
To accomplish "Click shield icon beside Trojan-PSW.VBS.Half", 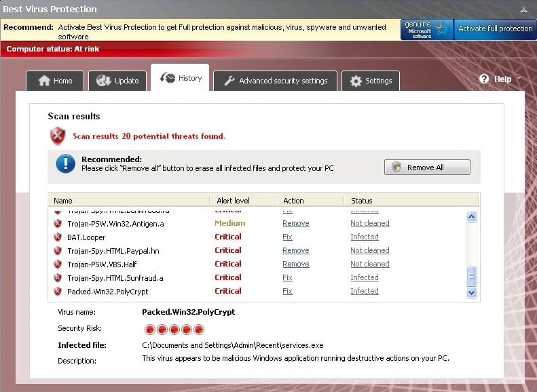I will 58,264.
